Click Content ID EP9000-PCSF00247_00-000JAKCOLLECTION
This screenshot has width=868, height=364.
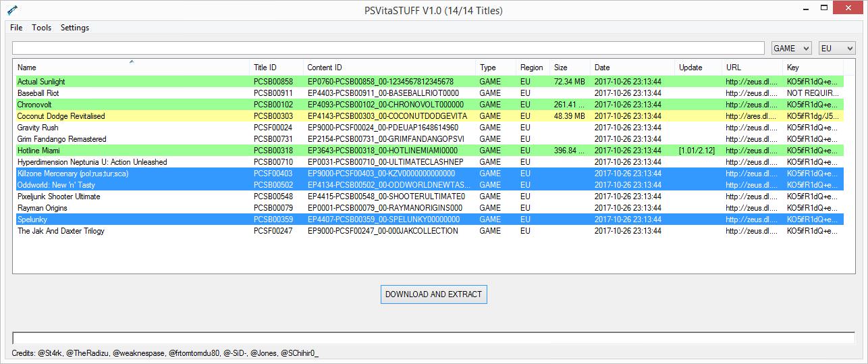click(x=383, y=231)
